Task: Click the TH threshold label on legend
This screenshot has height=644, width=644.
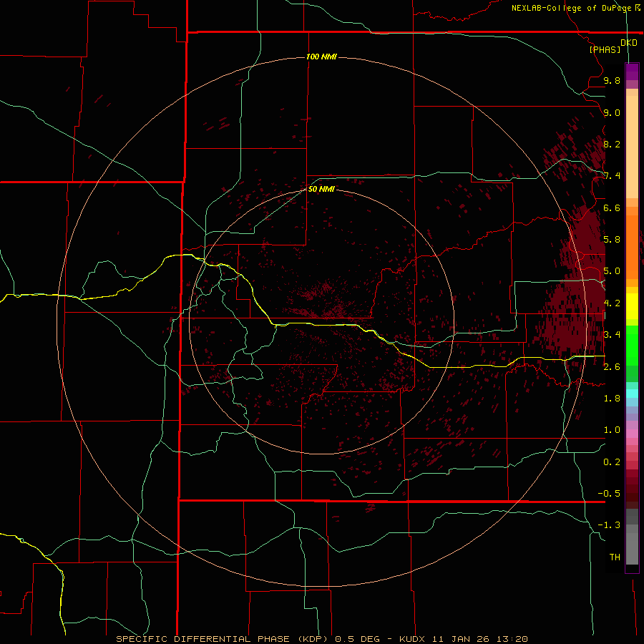Action: pyautogui.click(x=615, y=557)
